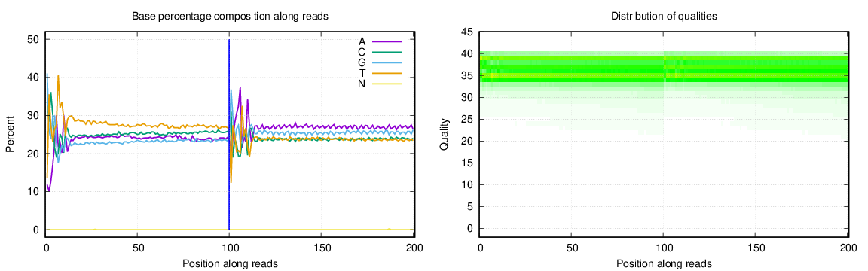Click the green C legend line
The image size is (868, 271).
[x=387, y=52]
